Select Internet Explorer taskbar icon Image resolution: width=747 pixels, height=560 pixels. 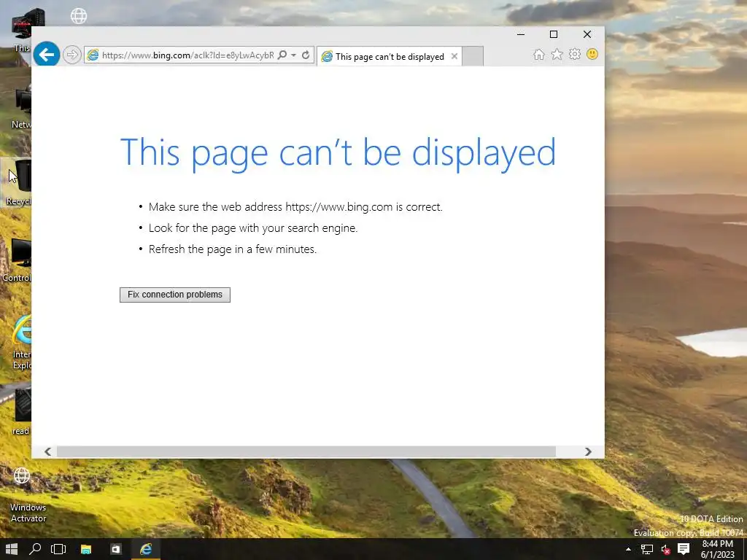click(146, 549)
